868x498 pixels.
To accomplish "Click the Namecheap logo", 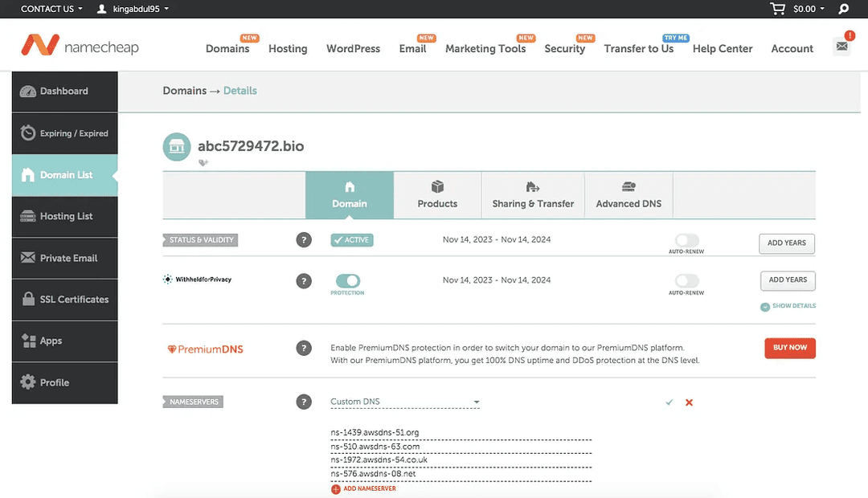I will [x=80, y=46].
